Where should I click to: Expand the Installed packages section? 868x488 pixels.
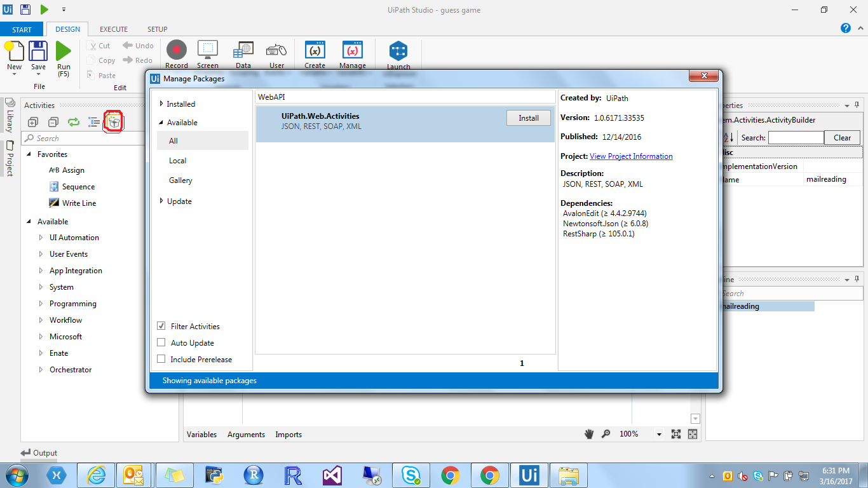181,103
